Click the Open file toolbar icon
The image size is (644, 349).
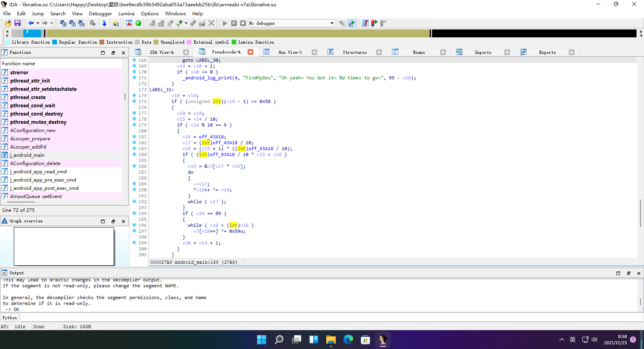coord(8,23)
